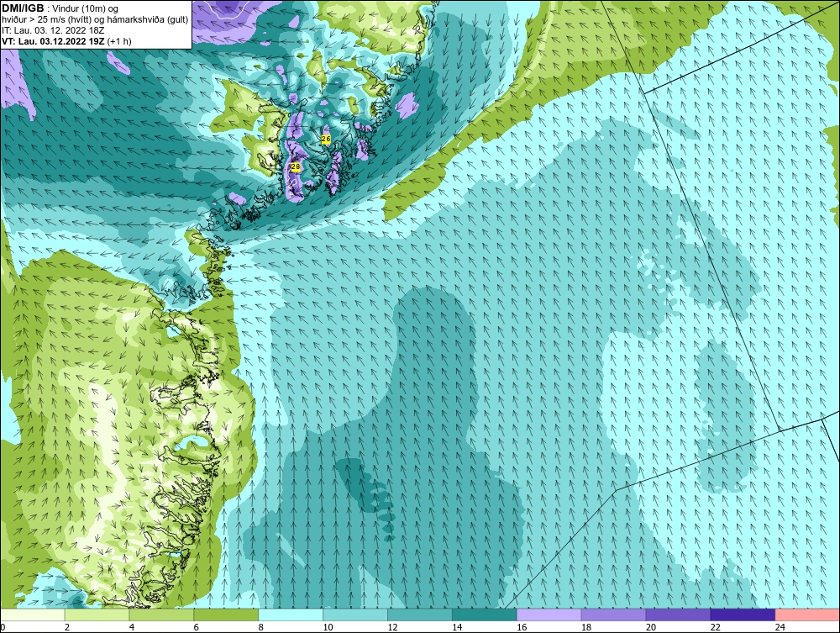The width and height of the screenshot is (840, 633).
Task: Click the 'VT: Lau. 03.12.2022 19Z (+1 h)' line
Action: tap(66, 41)
